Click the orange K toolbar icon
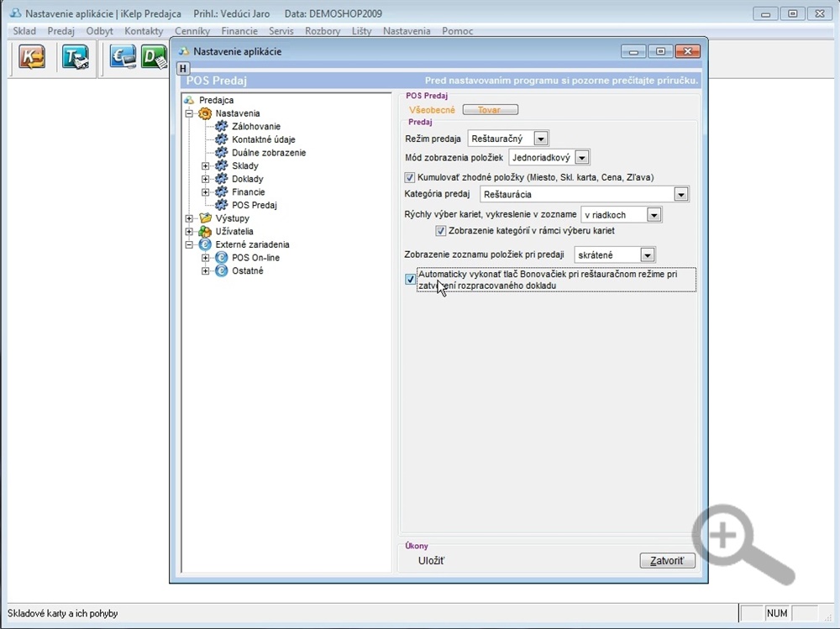The width and height of the screenshot is (840, 629). (32, 59)
